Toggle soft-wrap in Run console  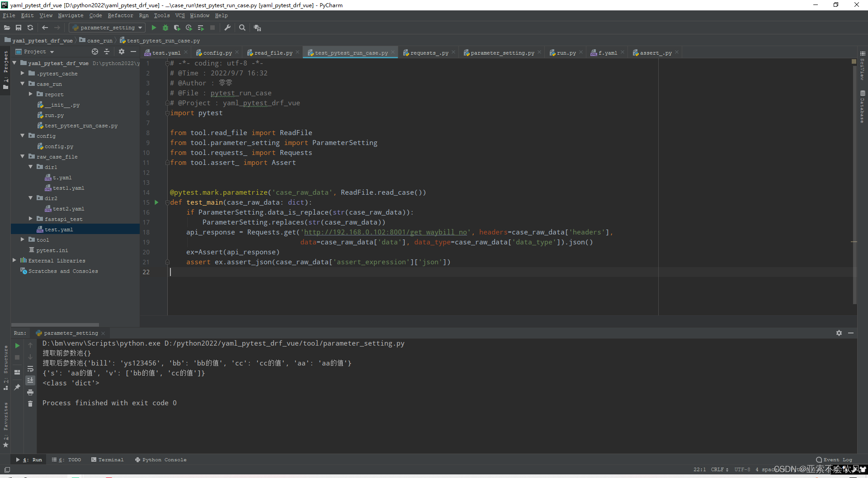click(30, 369)
